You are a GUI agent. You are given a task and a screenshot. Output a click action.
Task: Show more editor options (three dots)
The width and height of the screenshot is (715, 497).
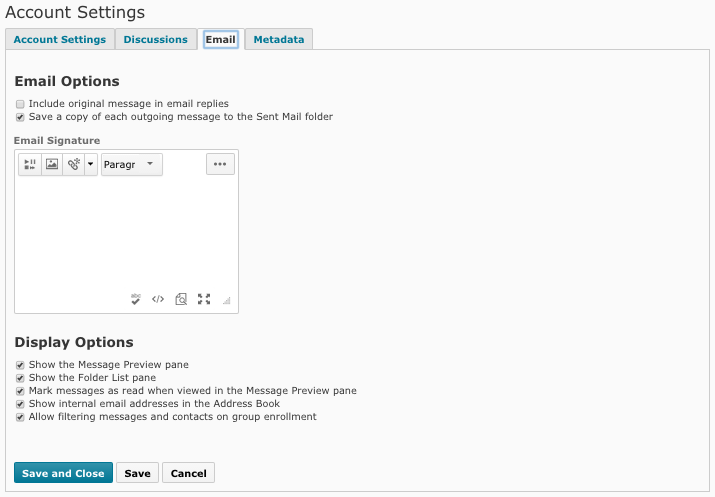pyautogui.click(x=220, y=164)
